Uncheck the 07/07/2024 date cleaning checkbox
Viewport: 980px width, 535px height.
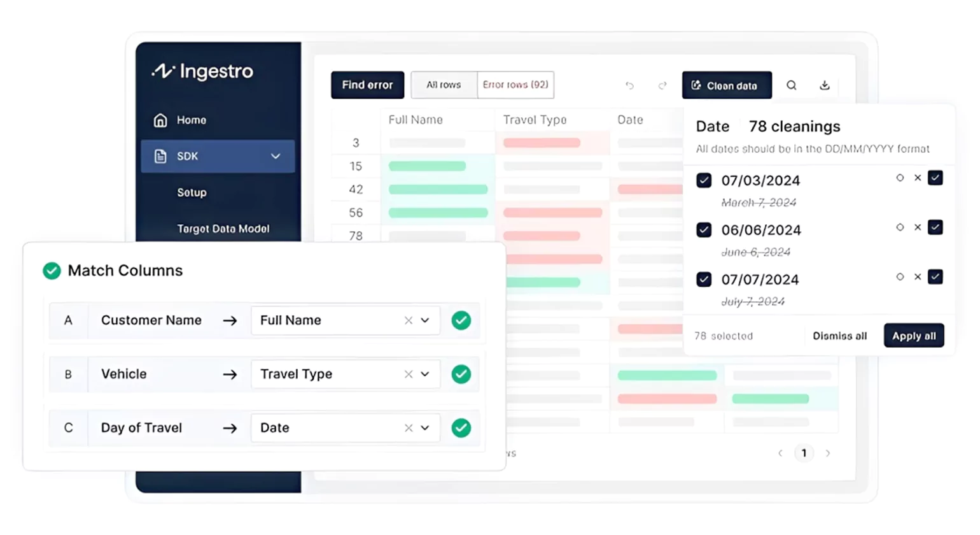pos(704,279)
